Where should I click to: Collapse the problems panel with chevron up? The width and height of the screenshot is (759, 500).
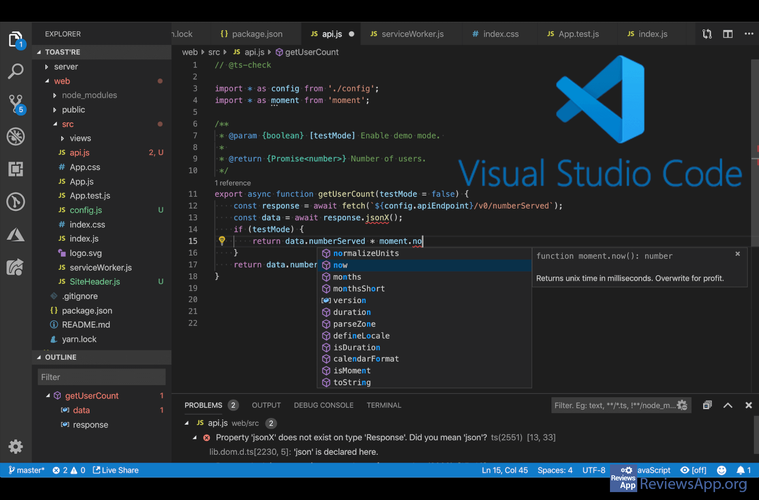pos(727,405)
